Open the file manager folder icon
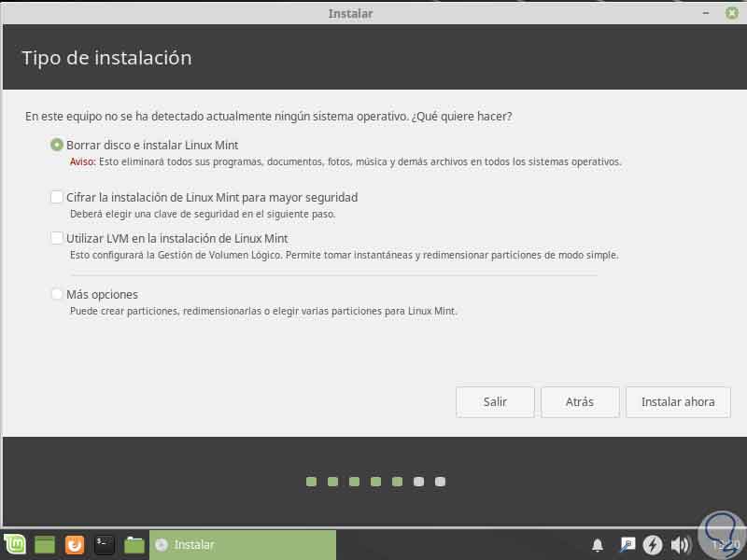This screenshot has width=747, height=560. (x=134, y=545)
